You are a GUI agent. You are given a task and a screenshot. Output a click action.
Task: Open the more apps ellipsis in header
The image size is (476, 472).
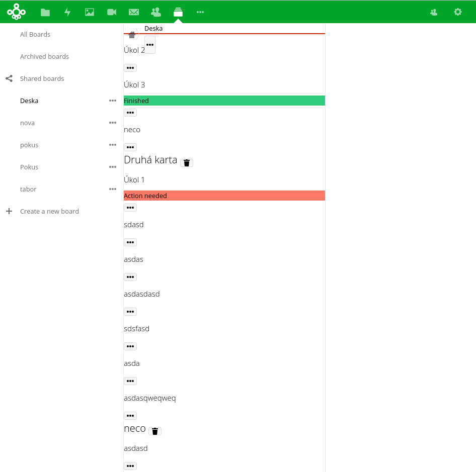click(x=200, y=12)
